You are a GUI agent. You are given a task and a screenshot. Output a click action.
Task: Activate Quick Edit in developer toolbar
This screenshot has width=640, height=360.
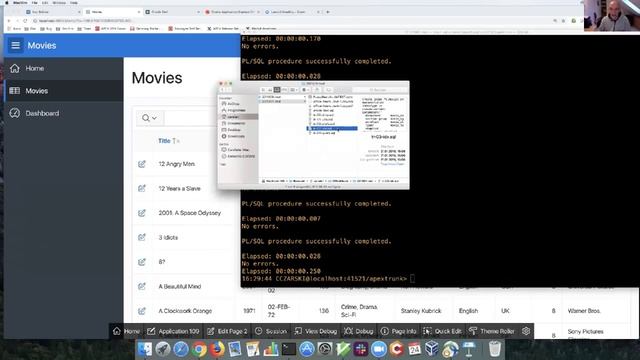point(442,331)
